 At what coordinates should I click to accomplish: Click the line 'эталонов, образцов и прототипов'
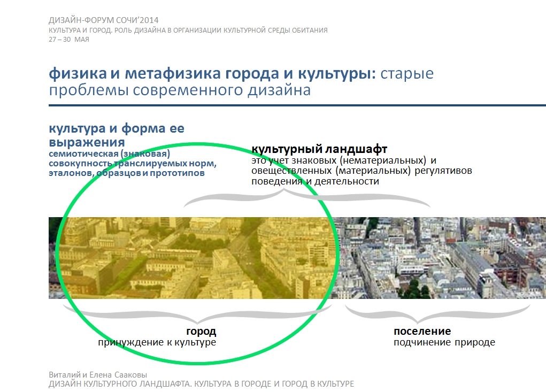tap(126, 173)
